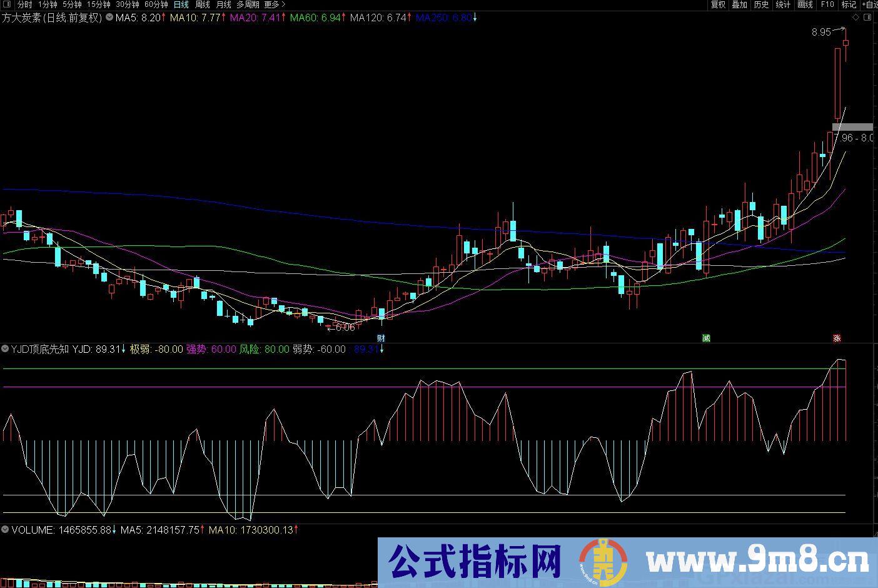Screen dimensions: 878x588
Task: Select the 5分钟 timeframe
Action: tap(72, 4)
